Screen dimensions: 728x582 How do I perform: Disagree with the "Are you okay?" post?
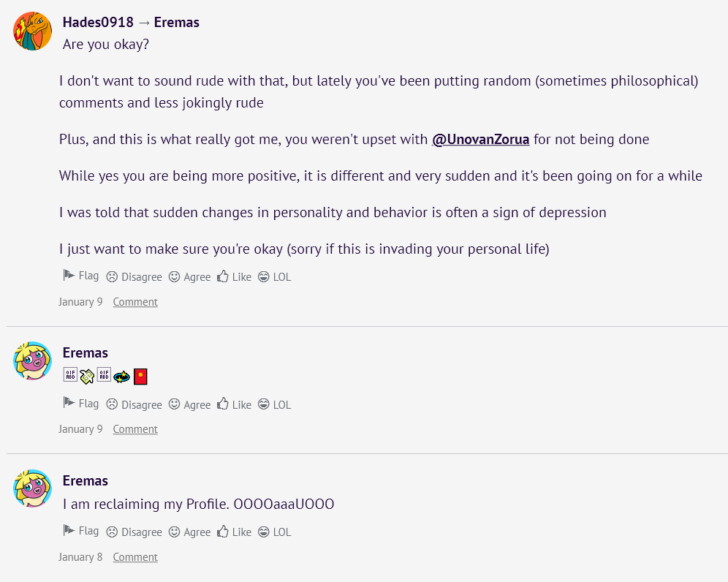click(x=134, y=277)
